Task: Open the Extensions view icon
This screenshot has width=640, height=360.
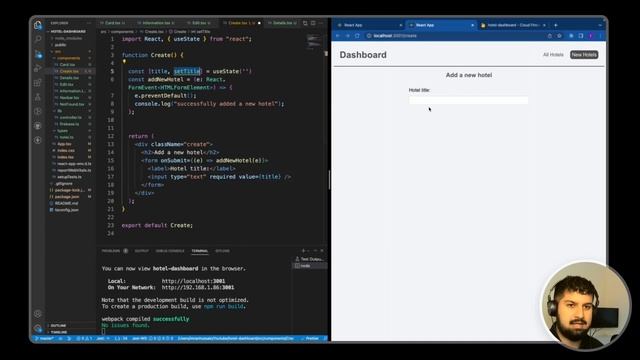Action: point(38,83)
